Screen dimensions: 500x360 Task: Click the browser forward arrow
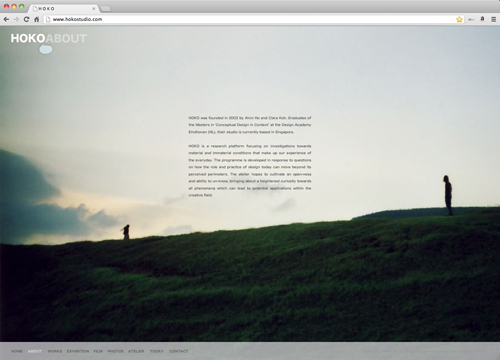click(16, 19)
